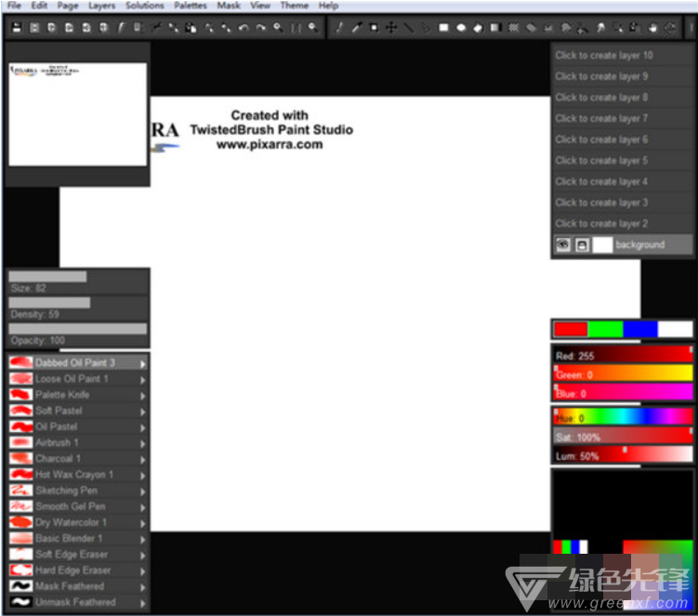Select the paint brush tool icon
The height and width of the screenshot is (616, 698).
pyautogui.click(x=339, y=28)
